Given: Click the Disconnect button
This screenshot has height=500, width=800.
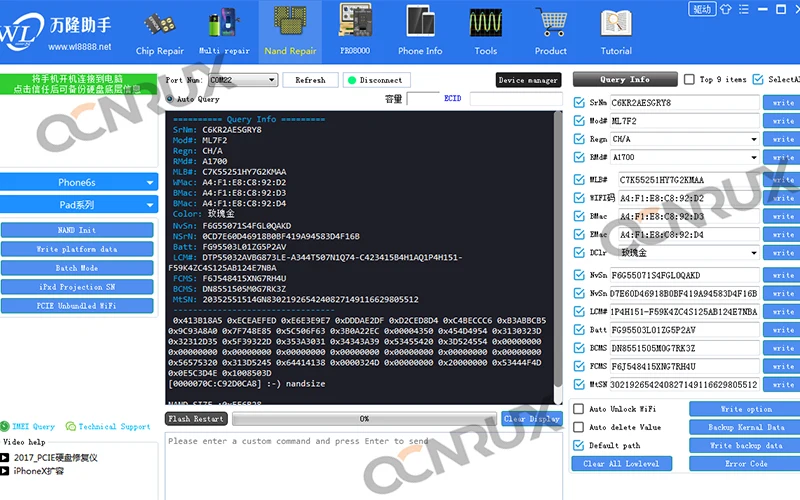Looking at the screenshot, I should point(377,80).
